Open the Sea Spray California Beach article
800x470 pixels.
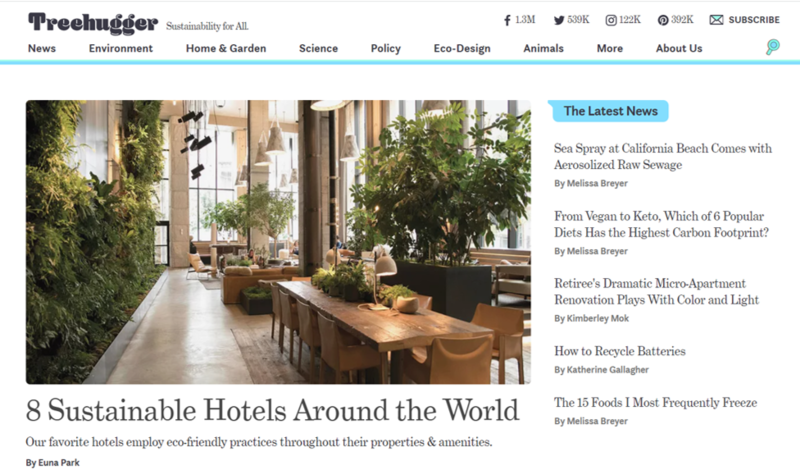[663, 156]
